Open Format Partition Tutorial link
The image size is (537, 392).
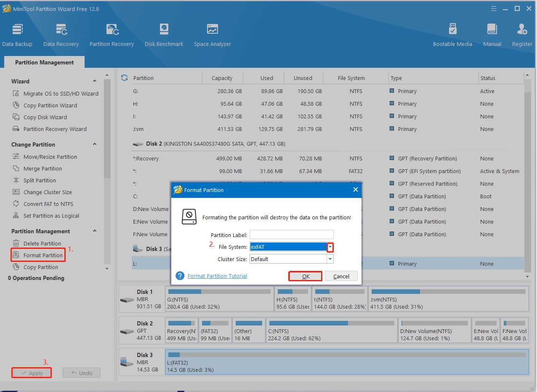217,276
